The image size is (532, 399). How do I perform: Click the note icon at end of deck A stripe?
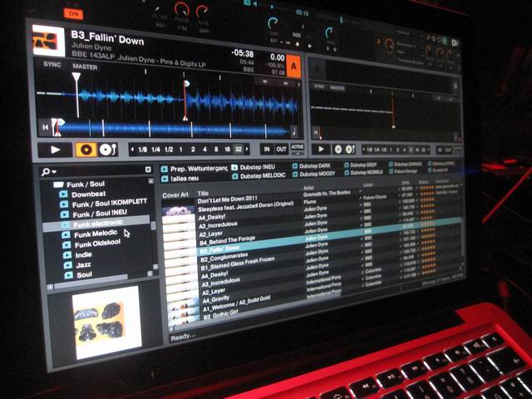point(293,131)
